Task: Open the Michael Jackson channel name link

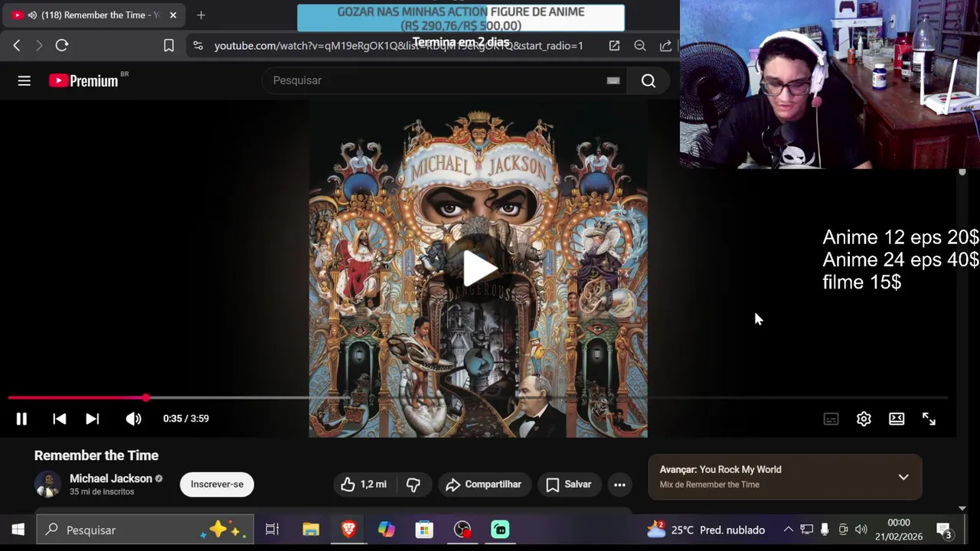Action: [x=111, y=478]
